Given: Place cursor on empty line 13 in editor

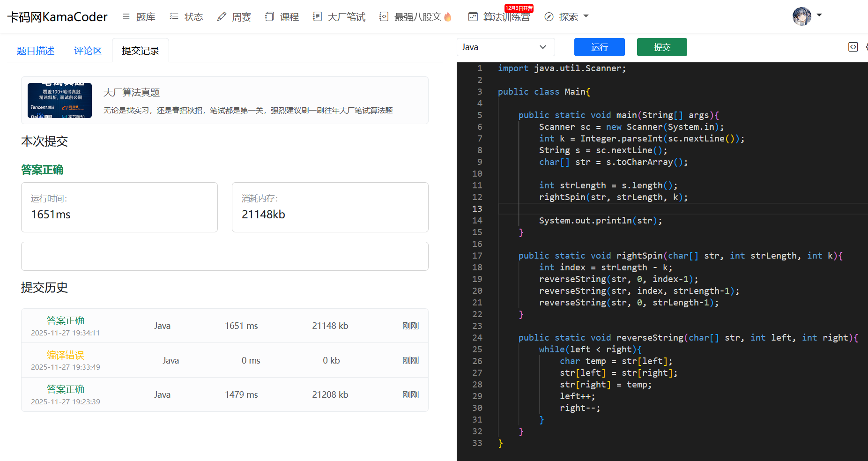Looking at the screenshot, I should pyautogui.click(x=656, y=209).
